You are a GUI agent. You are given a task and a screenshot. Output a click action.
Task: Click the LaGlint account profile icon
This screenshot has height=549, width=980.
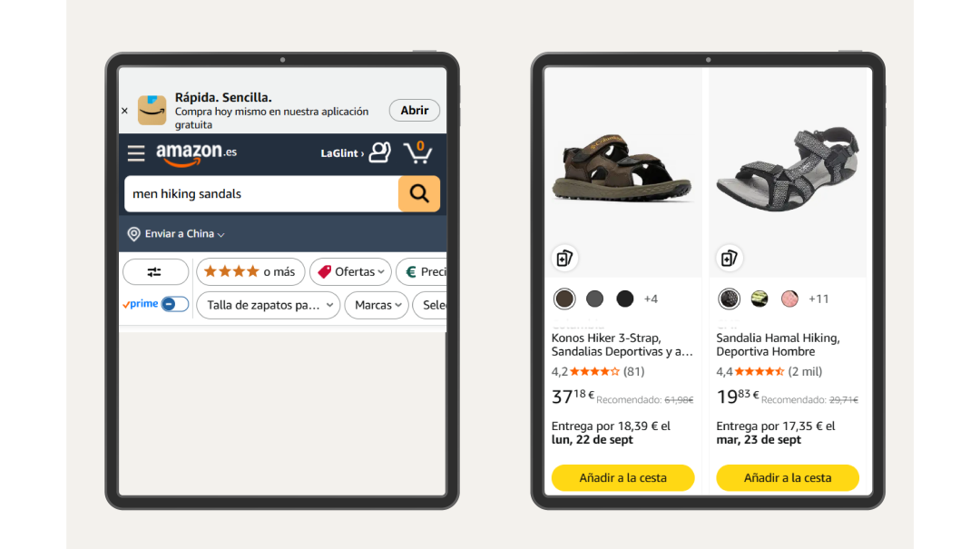pyautogui.click(x=379, y=152)
